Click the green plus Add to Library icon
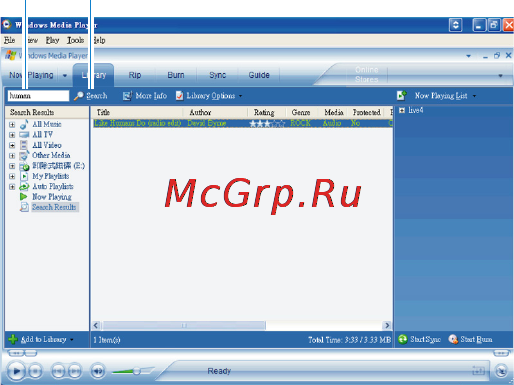 (13, 339)
